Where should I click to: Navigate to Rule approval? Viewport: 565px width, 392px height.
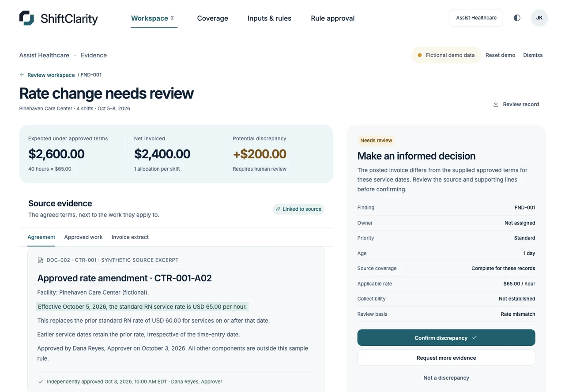tap(333, 19)
